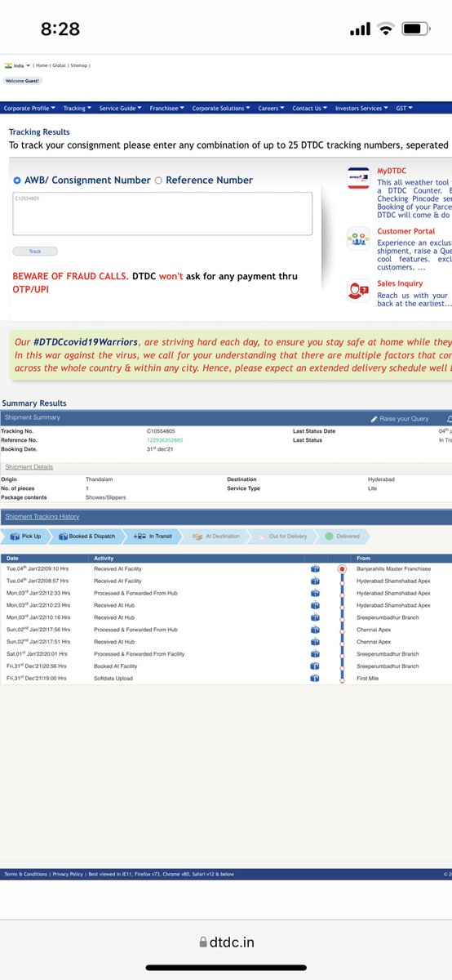Click the Customer Portal icon

358,238
